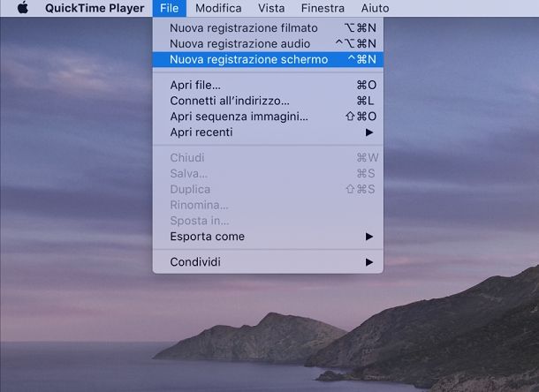The width and height of the screenshot is (539, 392).
Task: Open the Aiuto menu
Action: tap(375, 8)
